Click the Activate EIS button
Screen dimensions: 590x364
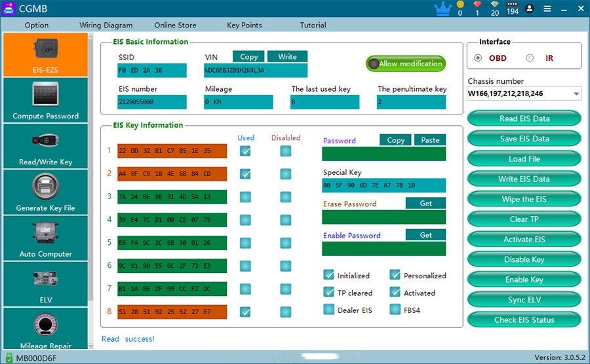tap(524, 240)
